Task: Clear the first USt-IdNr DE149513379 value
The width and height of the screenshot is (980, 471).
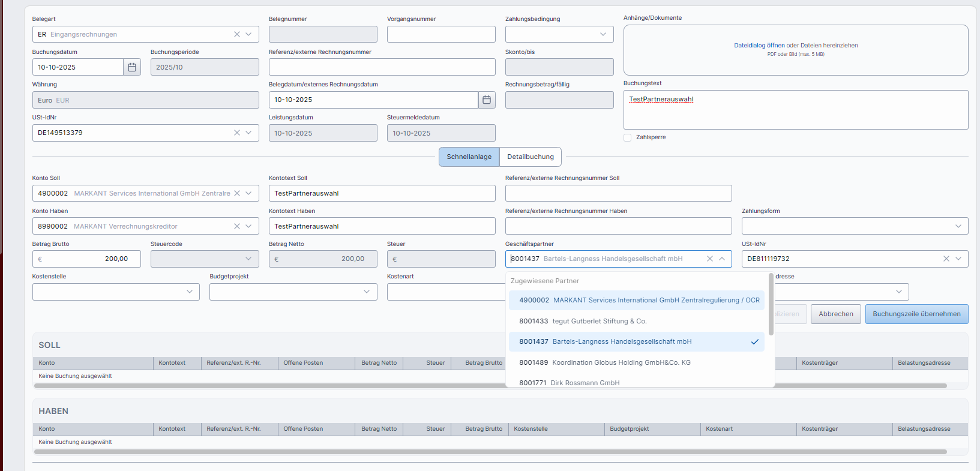Action: (237, 133)
